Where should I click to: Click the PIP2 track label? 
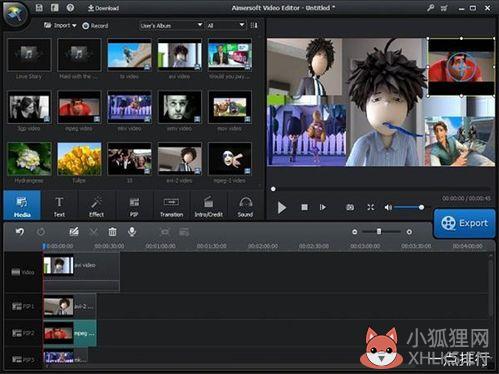23,333
